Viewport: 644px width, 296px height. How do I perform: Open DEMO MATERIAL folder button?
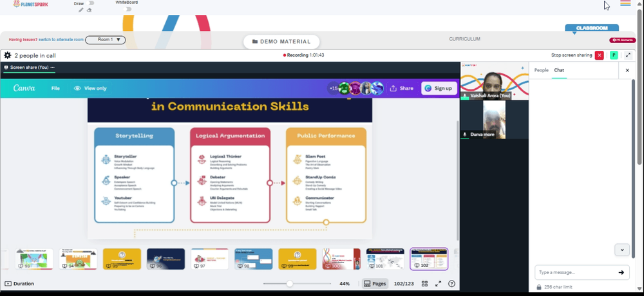281,41
